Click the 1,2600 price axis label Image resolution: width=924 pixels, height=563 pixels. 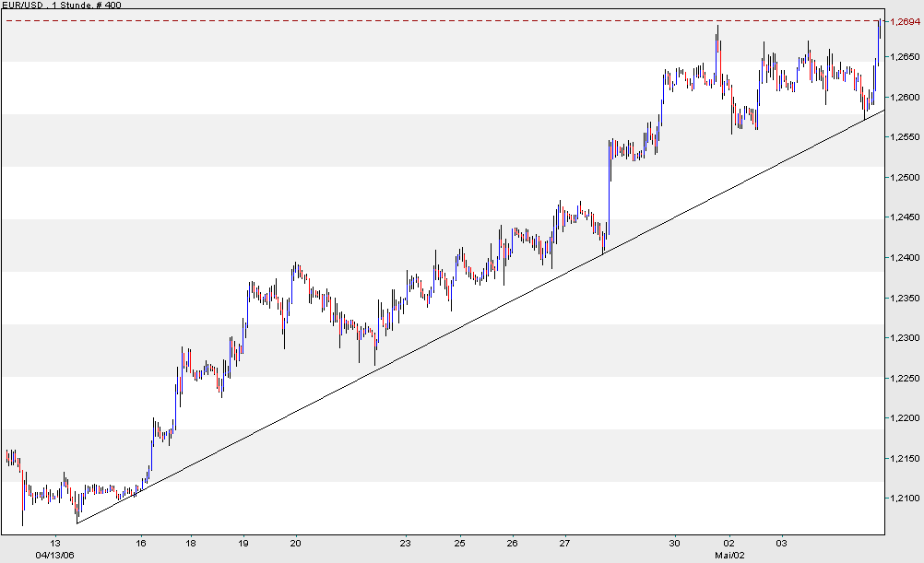pos(903,95)
